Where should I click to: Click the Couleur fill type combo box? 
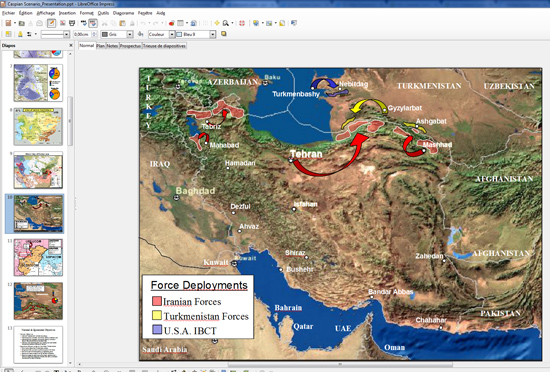161,34
